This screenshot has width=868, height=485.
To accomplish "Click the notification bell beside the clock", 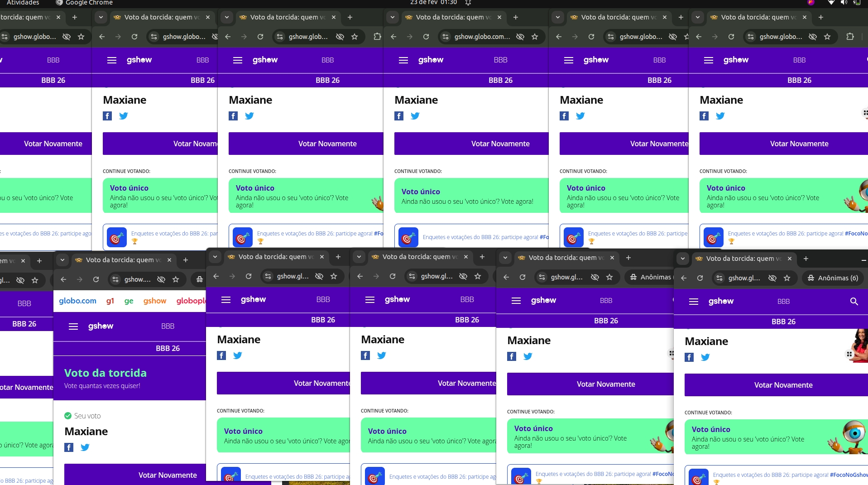I will point(468,3).
